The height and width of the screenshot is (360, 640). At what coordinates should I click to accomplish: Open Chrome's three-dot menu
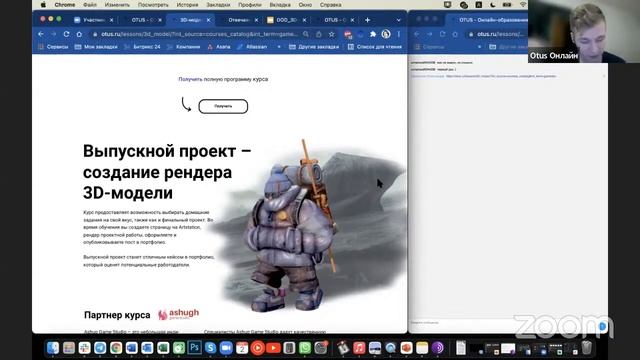pyautogui.click(x=399, y=34)
